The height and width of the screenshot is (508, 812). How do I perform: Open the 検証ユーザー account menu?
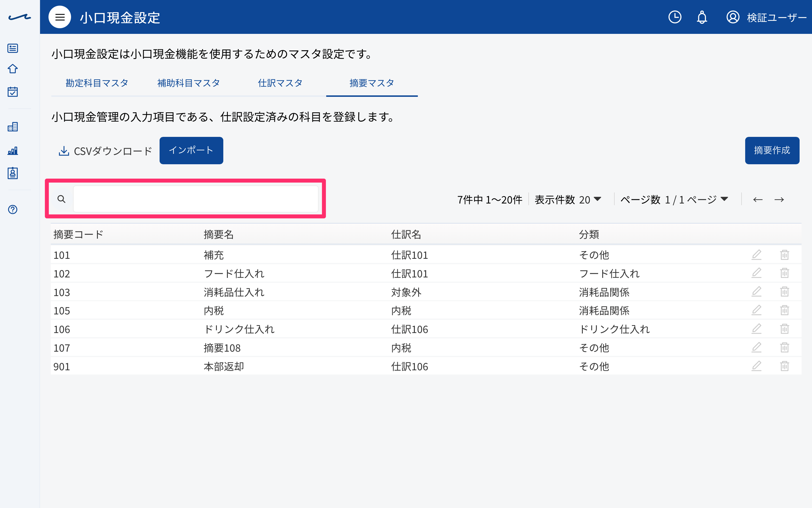766,17
